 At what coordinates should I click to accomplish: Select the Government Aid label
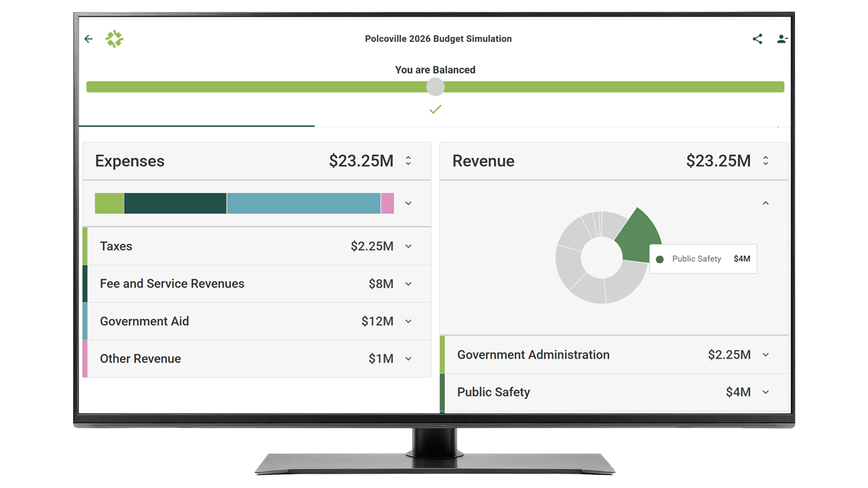coord(145,322)
